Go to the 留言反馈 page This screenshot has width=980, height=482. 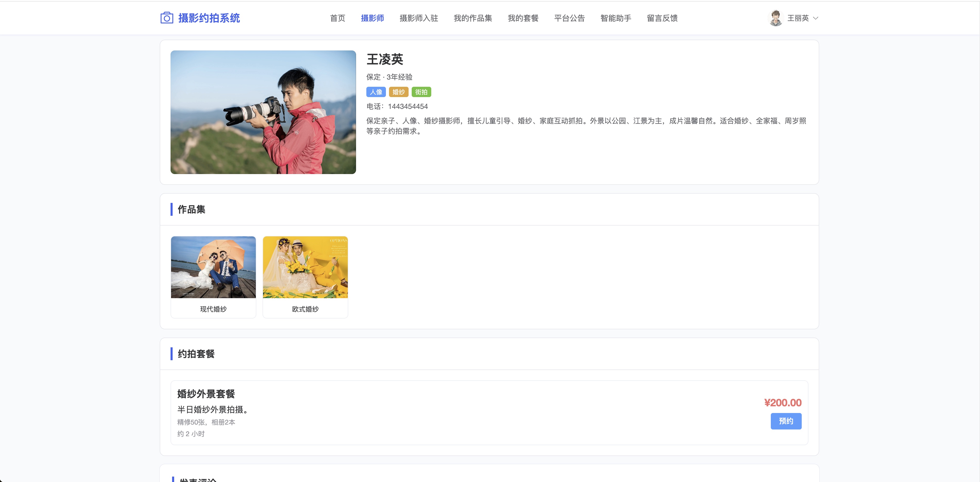(x=662, y=18)
